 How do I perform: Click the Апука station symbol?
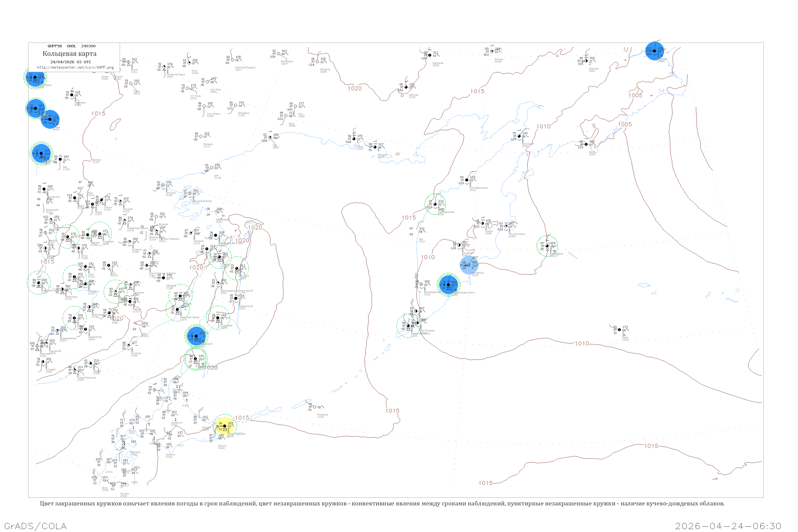tap(586, 144)
